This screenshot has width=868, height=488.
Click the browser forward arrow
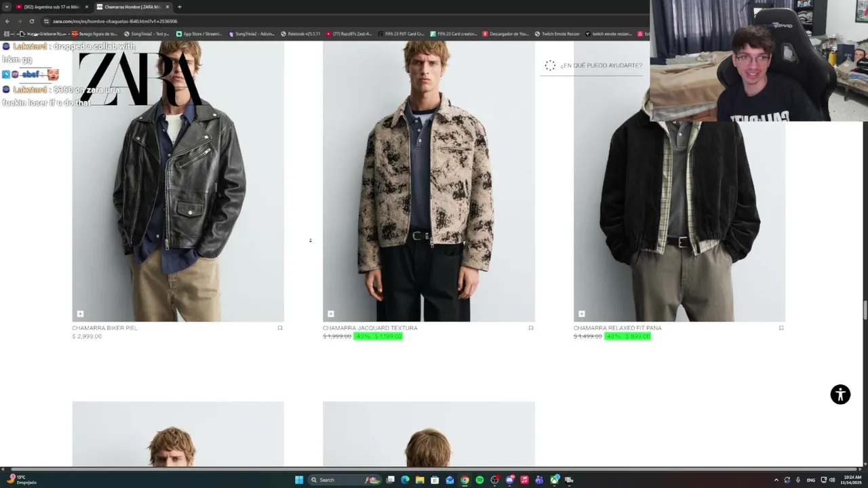tap(19, 21)
